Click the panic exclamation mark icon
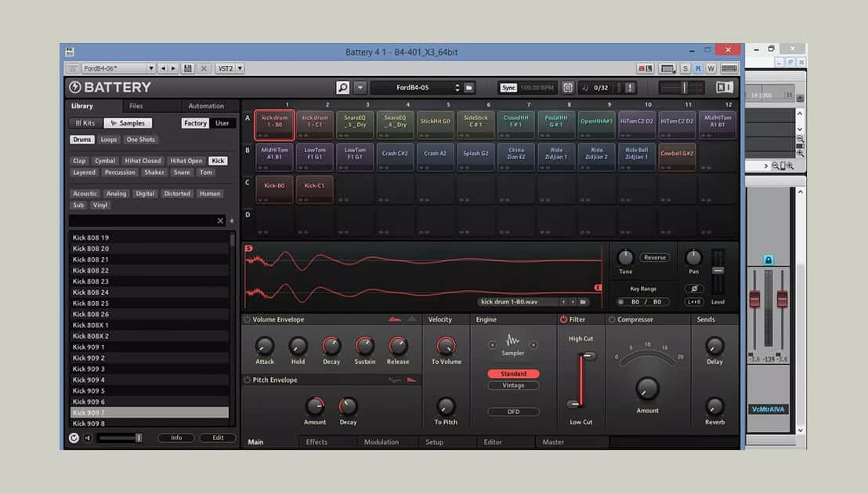This screenshot has height=494, width=868. [630, 88]
